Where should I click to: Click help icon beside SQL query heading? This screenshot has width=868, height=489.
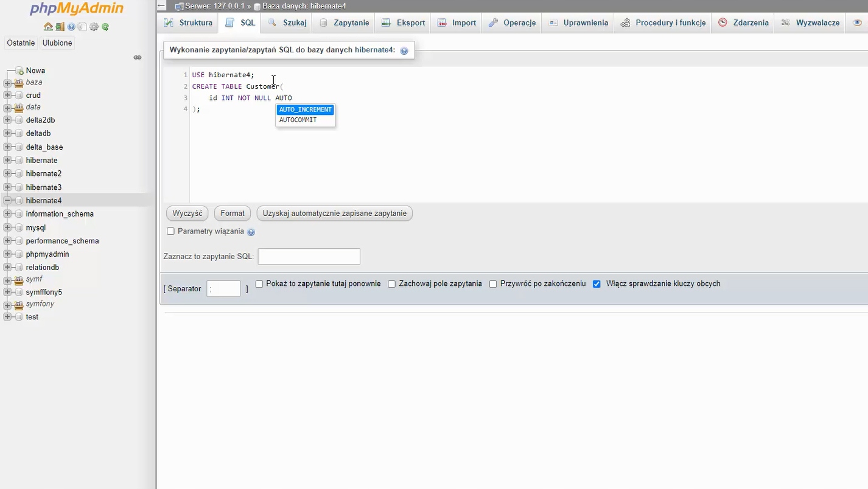click(404, 50)
